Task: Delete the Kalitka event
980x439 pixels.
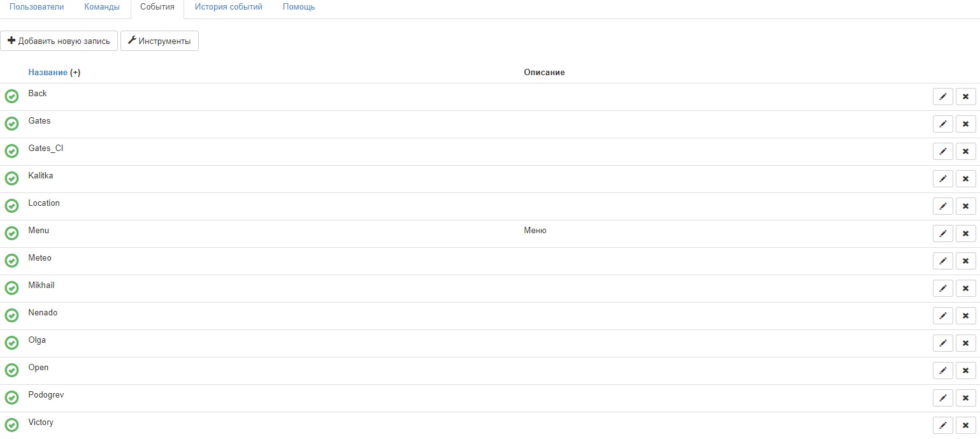Action: tap(965, 179)
